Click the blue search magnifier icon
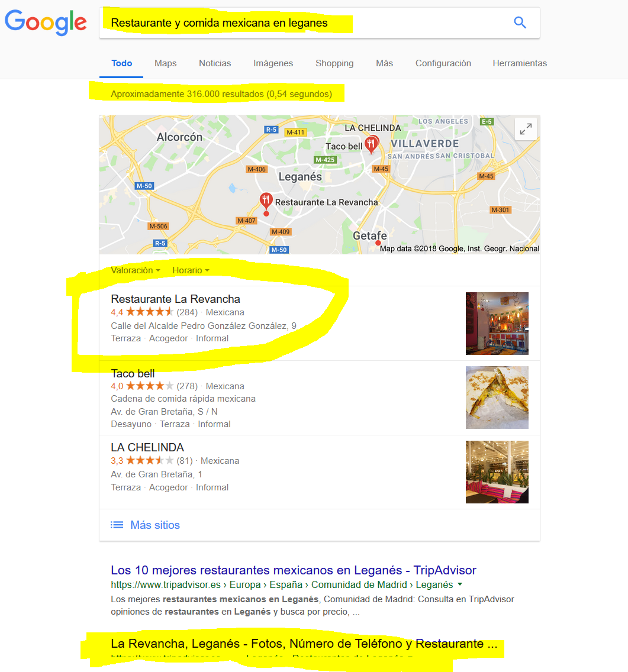 point(520,22)
